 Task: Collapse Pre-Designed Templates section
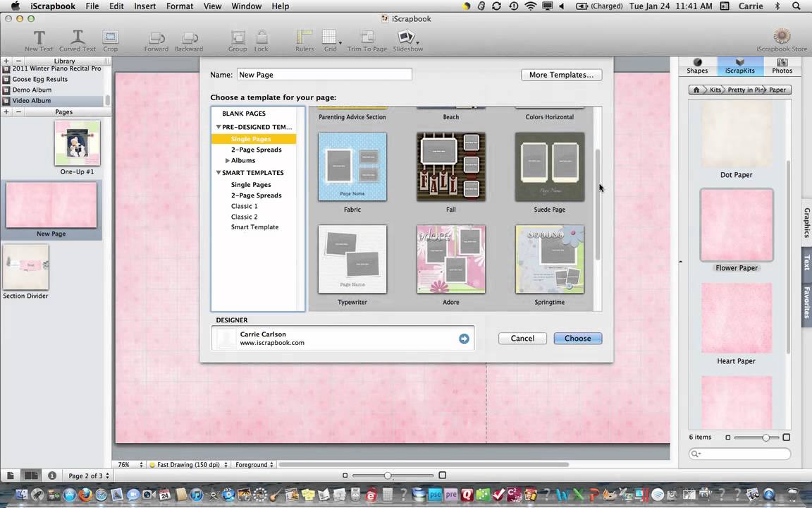tap(218, 127)
